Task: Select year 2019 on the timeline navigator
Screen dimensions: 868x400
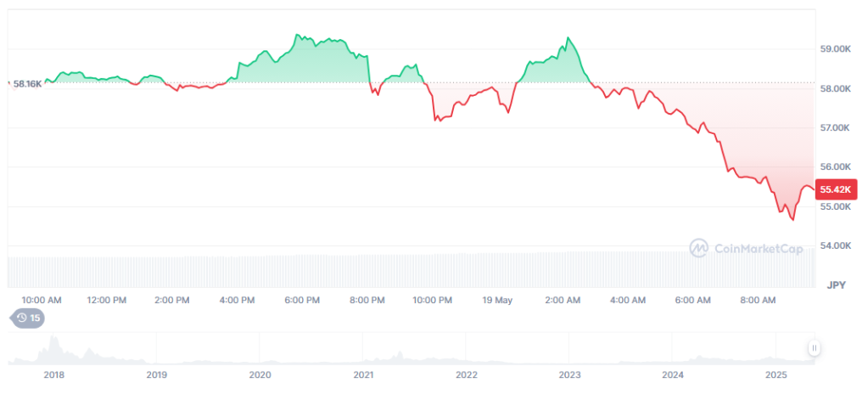Action: [156, 375]
